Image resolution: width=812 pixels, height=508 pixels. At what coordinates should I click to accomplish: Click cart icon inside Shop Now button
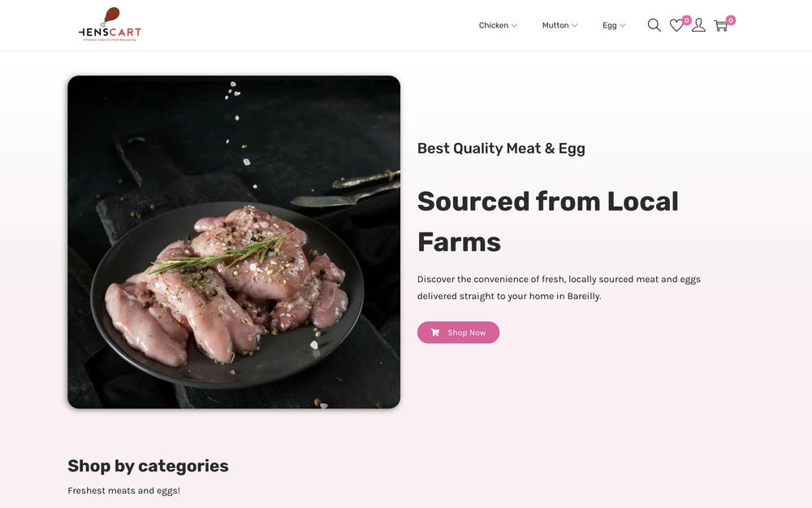click(435, 332)
